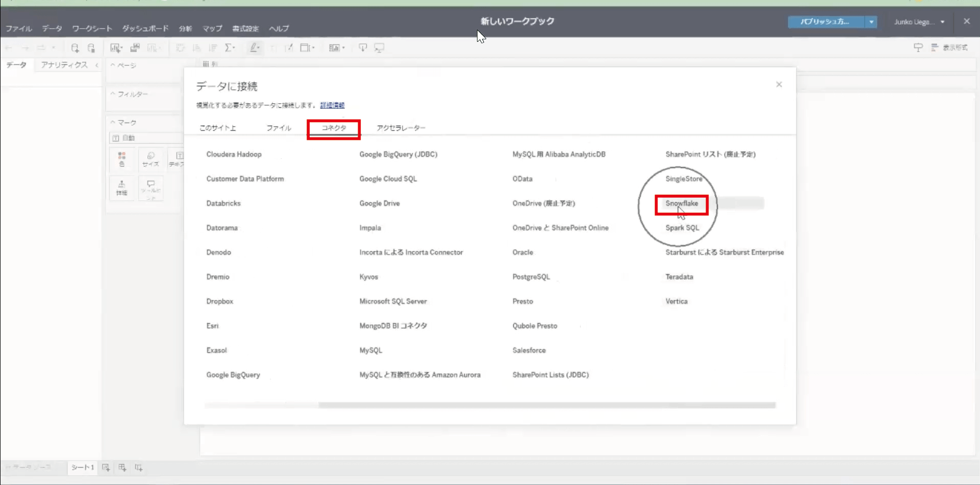Click the サイズ (Size) marks card
The height and width of the screenshot is (485, 980).
click(150, 159)
